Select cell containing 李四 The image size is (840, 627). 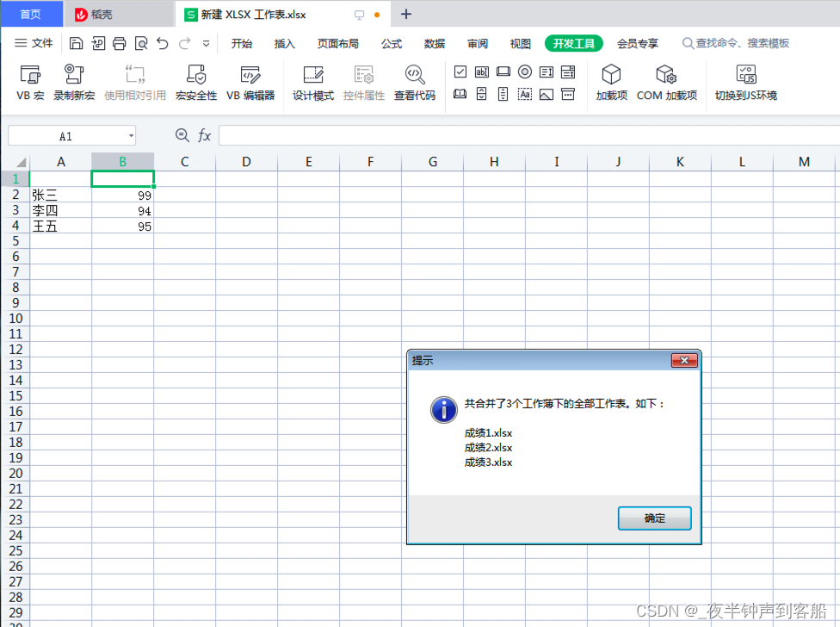coord(60,210)
